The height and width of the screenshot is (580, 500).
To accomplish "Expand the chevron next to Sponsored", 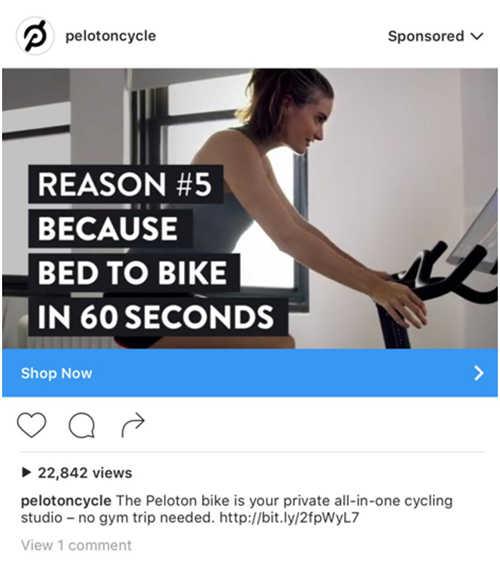I will pyautogui.click(x=477, y=36).
